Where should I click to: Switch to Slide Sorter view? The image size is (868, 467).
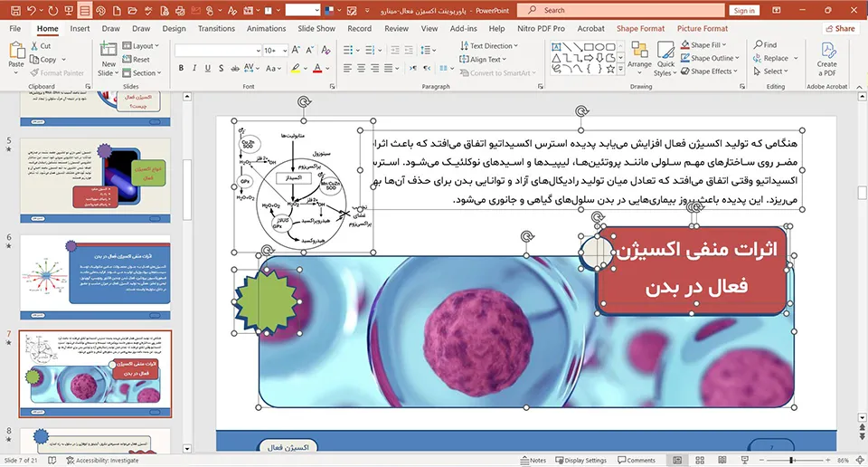pyautogui.click(x=700, y=461)
